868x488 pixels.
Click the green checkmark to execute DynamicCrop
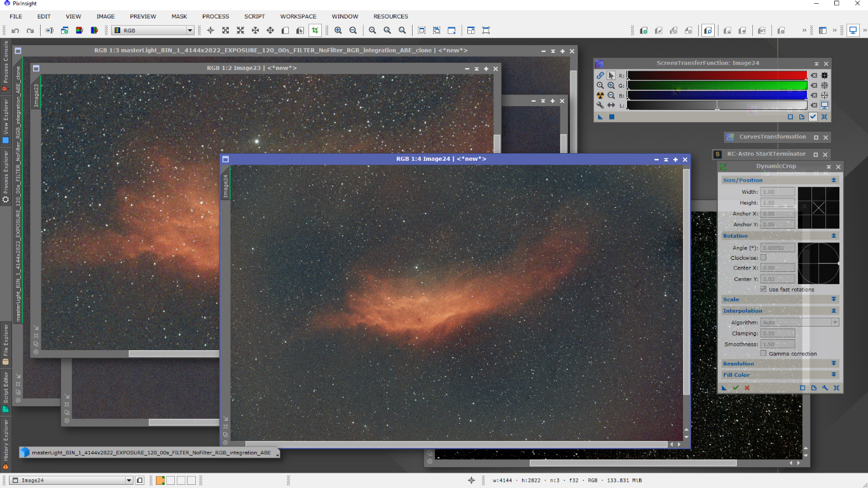pos(736,388)
